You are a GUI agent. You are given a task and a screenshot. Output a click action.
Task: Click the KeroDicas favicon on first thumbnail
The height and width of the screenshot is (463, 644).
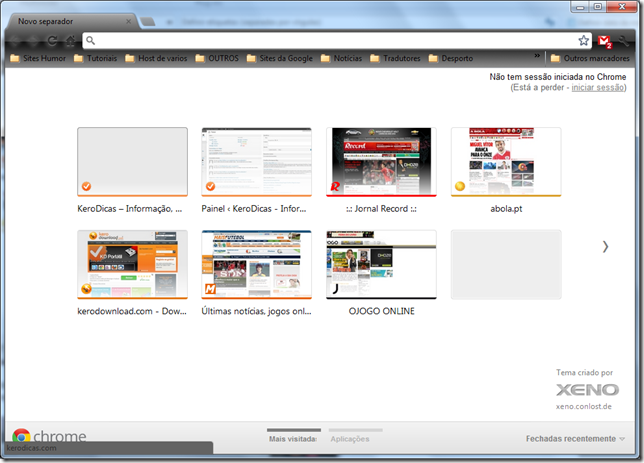[86, 186]
